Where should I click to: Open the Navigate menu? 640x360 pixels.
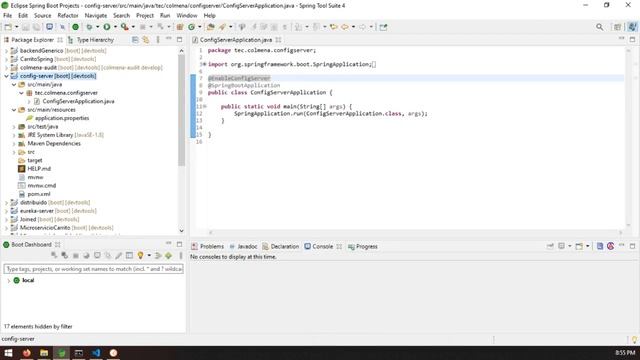point(96,16)
